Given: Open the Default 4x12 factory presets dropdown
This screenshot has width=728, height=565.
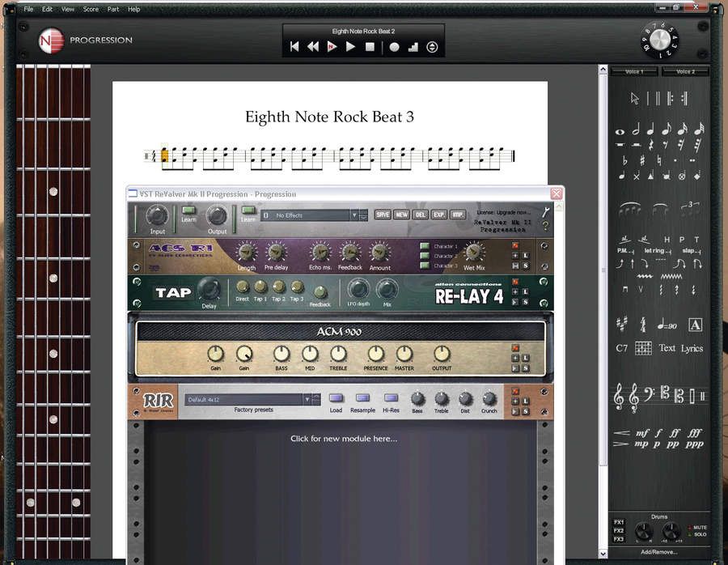Looking at the screenshot, I should (307, 400).
